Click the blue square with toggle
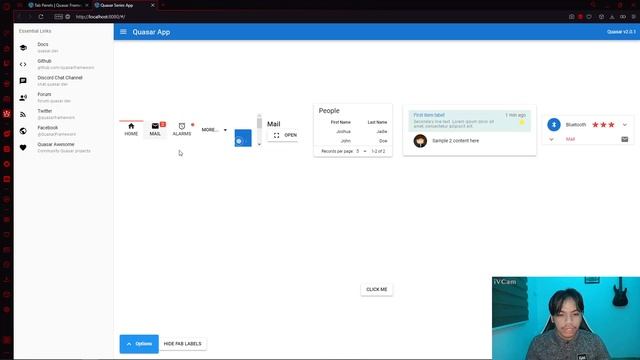Viewport: 640px width, 360px height. point(243,138)
